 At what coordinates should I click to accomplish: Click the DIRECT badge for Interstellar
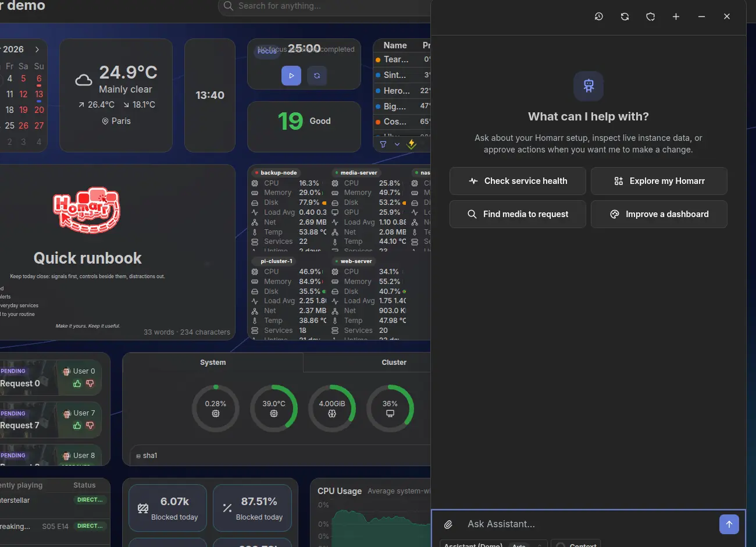point(90,500)
